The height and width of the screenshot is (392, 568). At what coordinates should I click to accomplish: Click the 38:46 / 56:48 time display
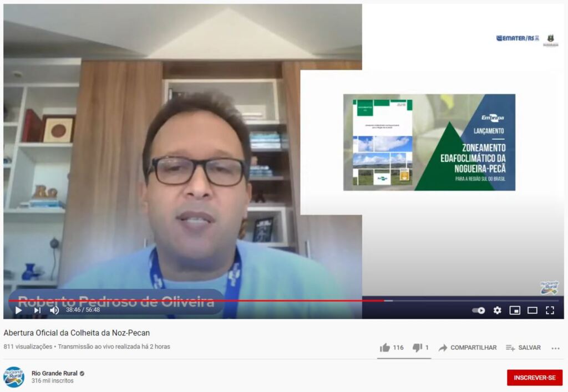(83, 310)
